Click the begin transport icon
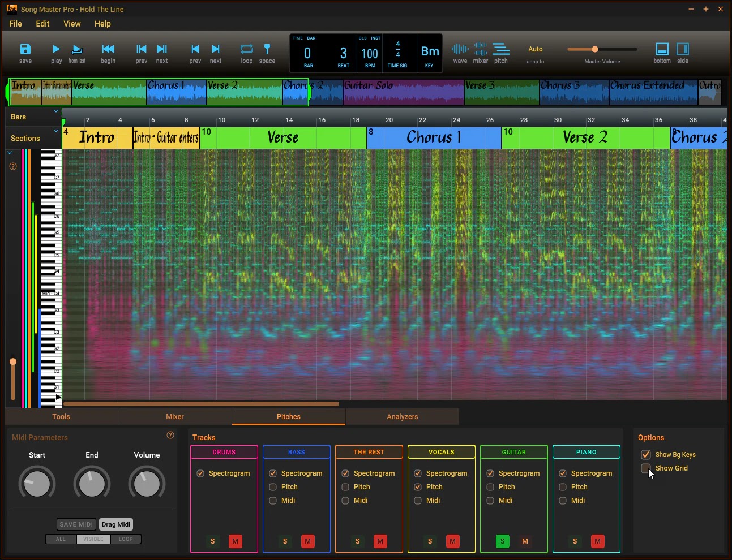 (108, 52)
